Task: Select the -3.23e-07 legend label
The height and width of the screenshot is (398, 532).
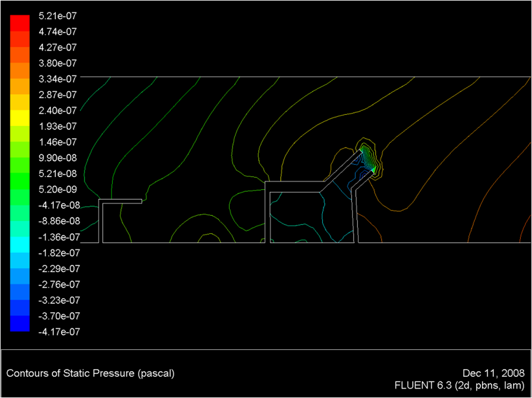Action: tap(59, 300)
